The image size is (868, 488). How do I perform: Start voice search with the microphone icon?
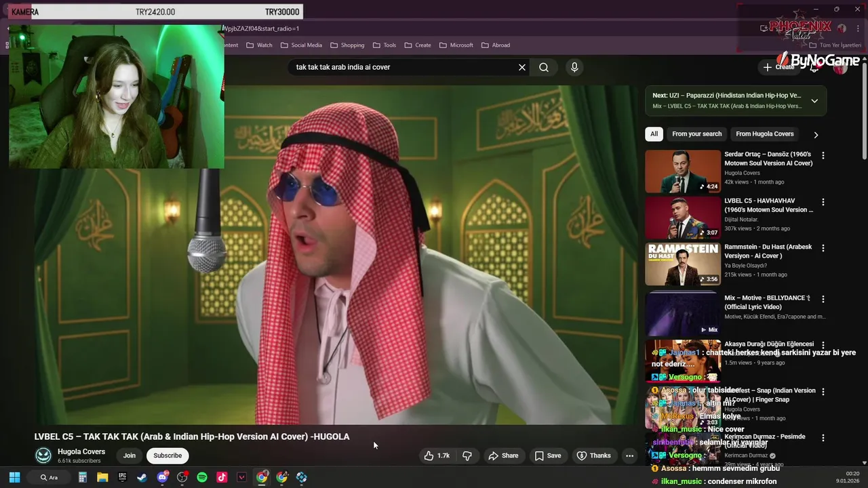pos(574,67)
